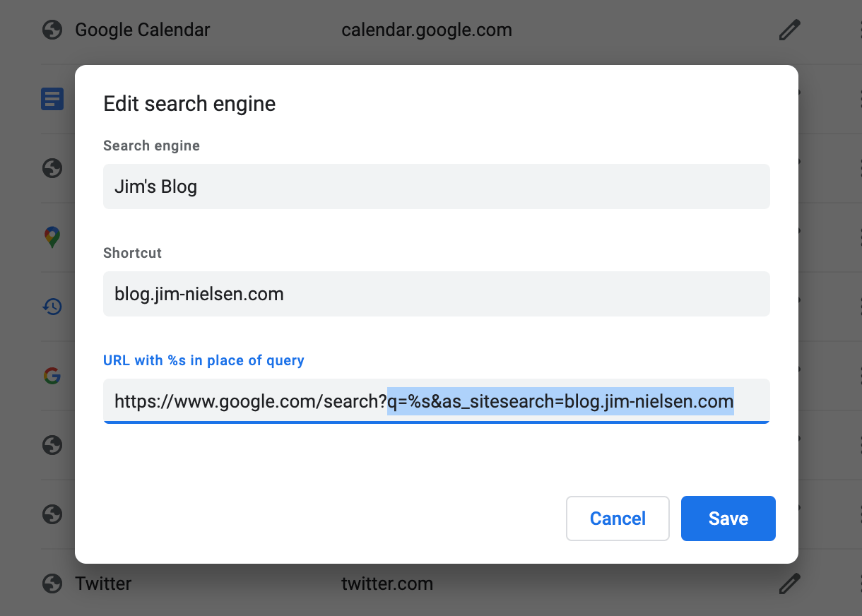
Task: Focus the Search engine field containing Jim's Blog
Action: [437, 186]
